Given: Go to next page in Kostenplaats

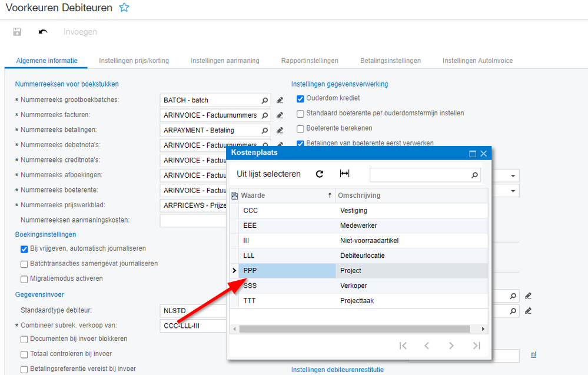Looking at the screenshot, I should coord(451,346).
